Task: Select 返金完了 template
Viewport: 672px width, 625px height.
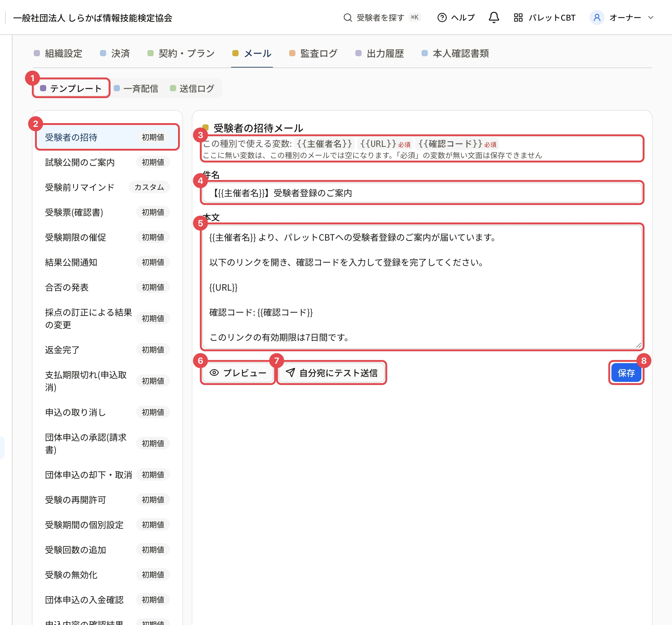Action: point(107,349)
